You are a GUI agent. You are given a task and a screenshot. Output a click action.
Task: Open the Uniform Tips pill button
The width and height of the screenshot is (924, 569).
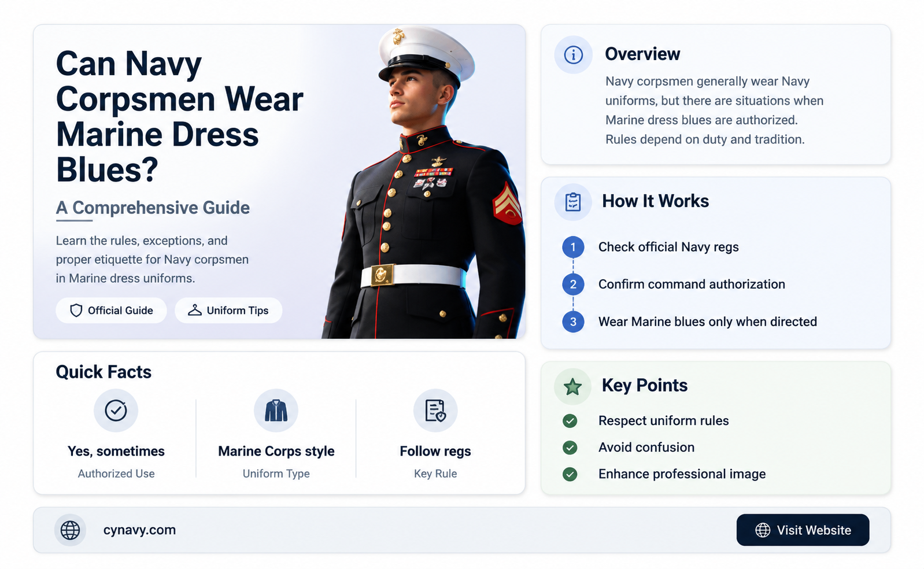point(228,311)
